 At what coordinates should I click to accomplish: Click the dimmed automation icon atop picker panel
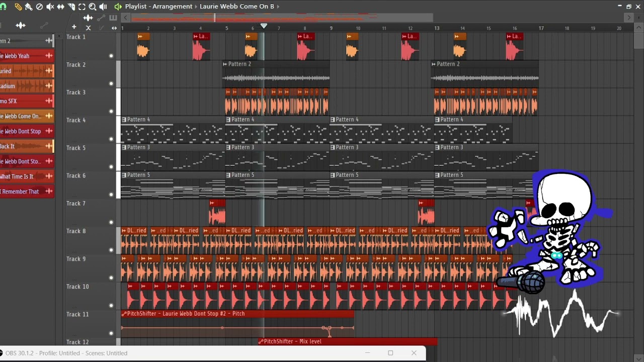[44, 25]
